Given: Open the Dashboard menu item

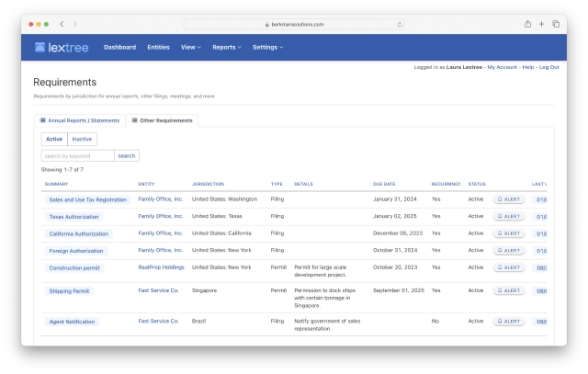Looking at the screenshot, I should coord(120,47).
